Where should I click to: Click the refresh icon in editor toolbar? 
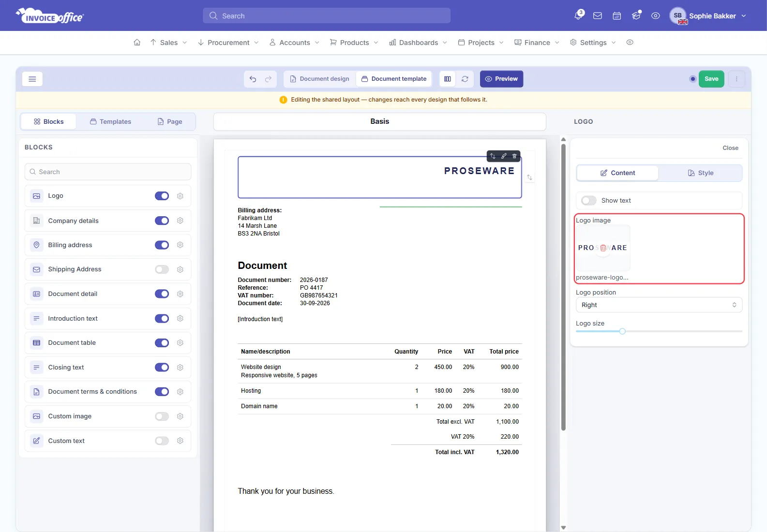pos(465,79)
